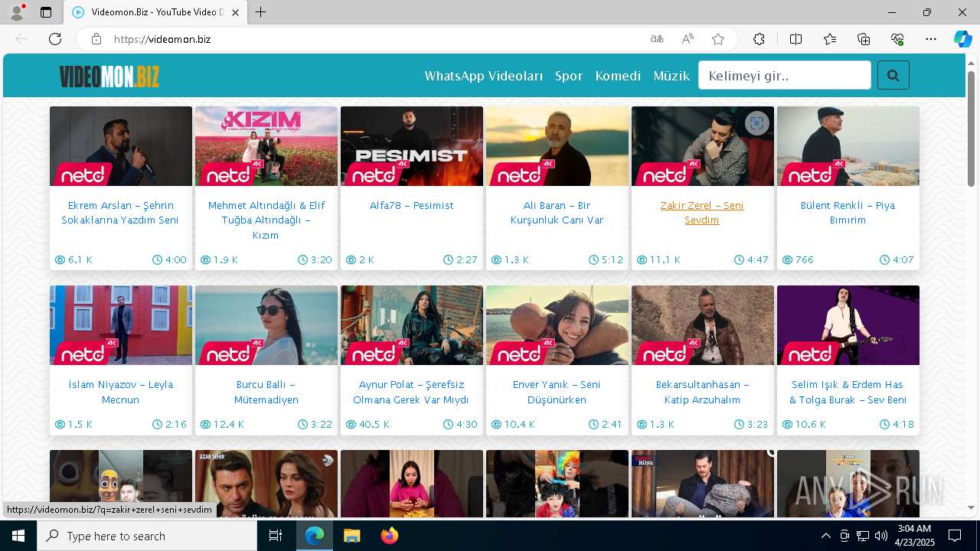Screen dimensions: 980x551
Task: Click the Uzak Şehir video thumbnail
Action: 266,484
